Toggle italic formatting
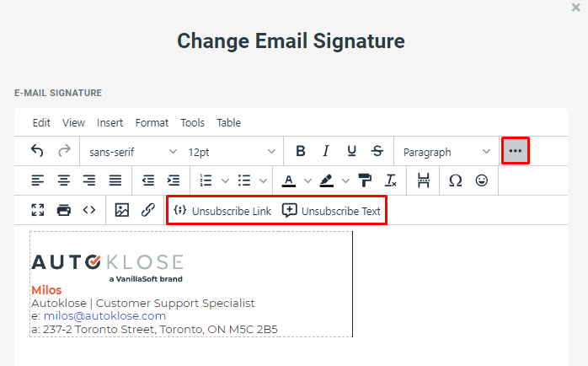Image resolution: width=588 pixels, height=366 pixels. pyautogui.click(x=326, y=152)
